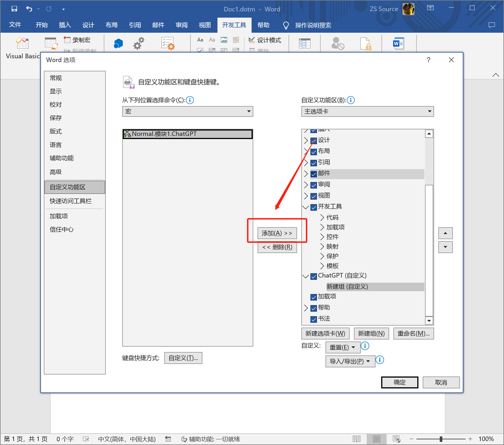The image size is (504, 445).
Task: Toggle the 书法 checkbox
Action: point(314,319)
